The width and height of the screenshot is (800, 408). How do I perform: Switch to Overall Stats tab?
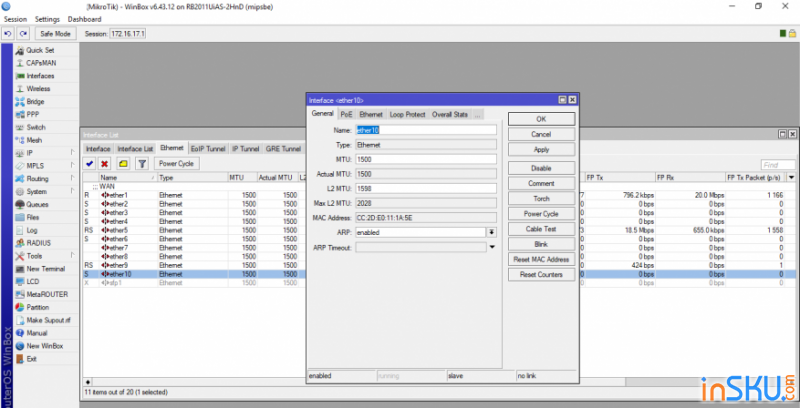tap(449, 114)
